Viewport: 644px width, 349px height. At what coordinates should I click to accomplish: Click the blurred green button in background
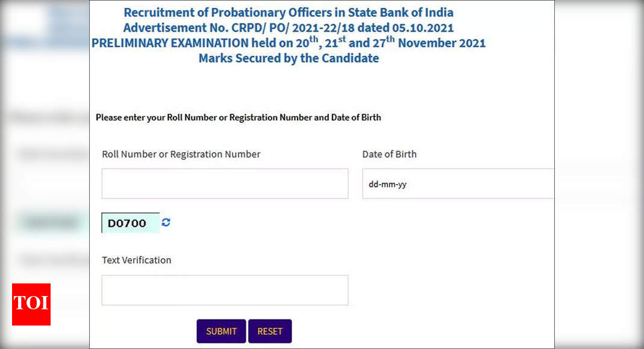click(51, 222)
